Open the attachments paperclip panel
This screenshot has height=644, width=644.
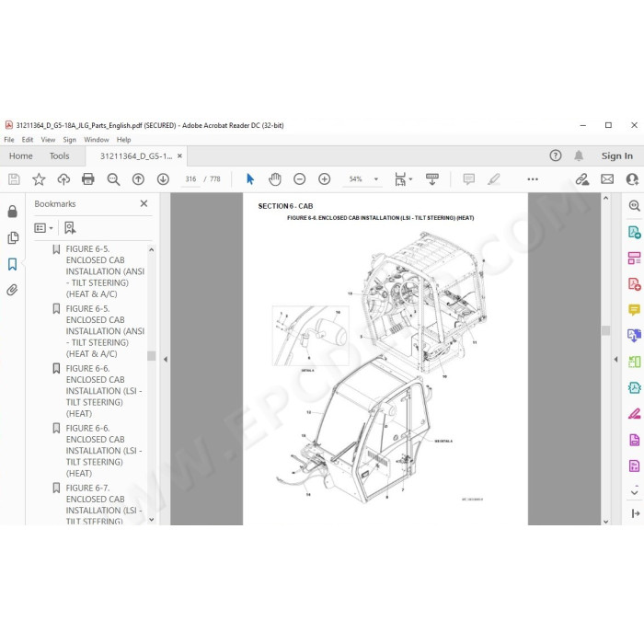point(12,291)
